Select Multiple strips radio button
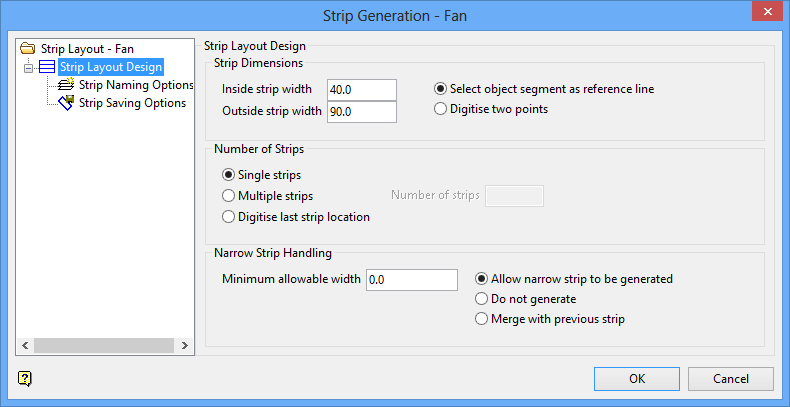This screenshot has height=407, width=790. (229, 196)
